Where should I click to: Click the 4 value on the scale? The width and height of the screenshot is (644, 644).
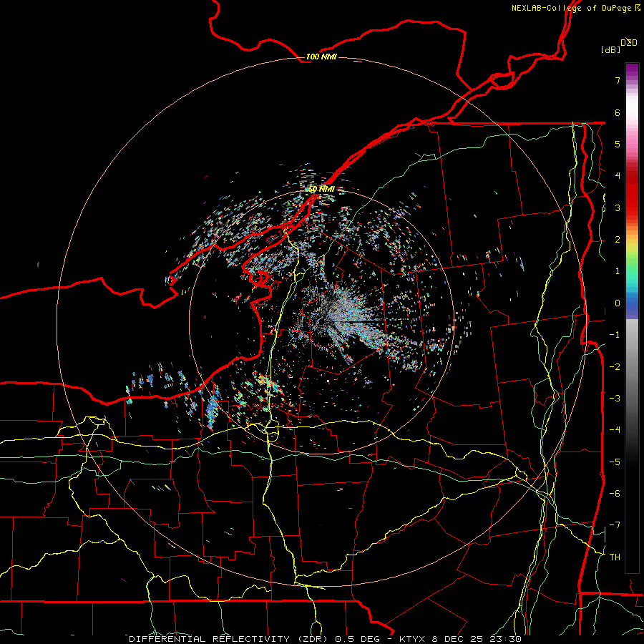tap(618, 176)
